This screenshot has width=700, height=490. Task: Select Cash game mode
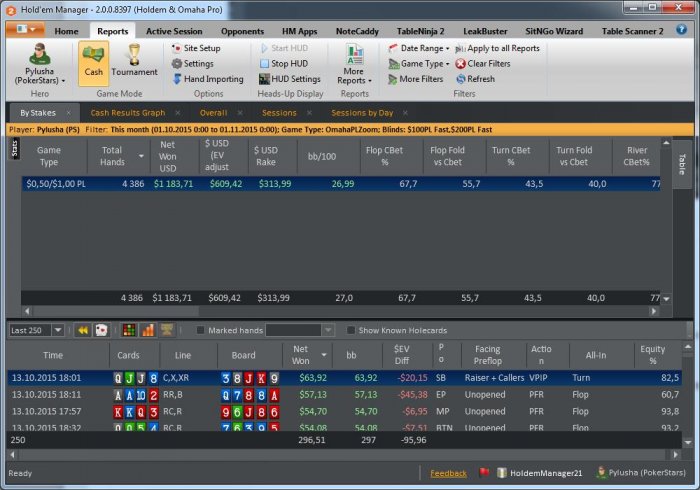[93, 63]
